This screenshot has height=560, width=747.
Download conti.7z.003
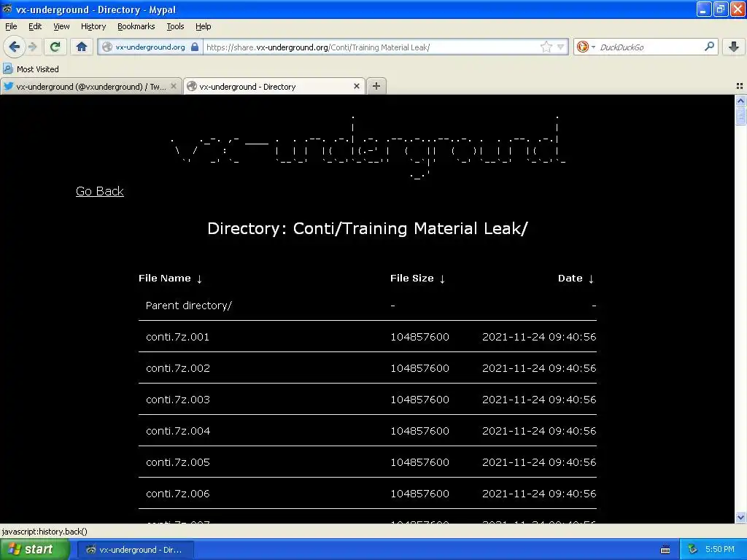178,400
